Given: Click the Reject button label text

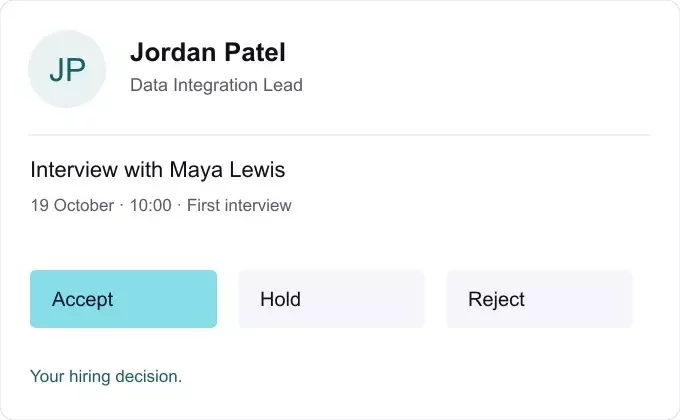Looking at the screenshot, I should click(496, 299).
